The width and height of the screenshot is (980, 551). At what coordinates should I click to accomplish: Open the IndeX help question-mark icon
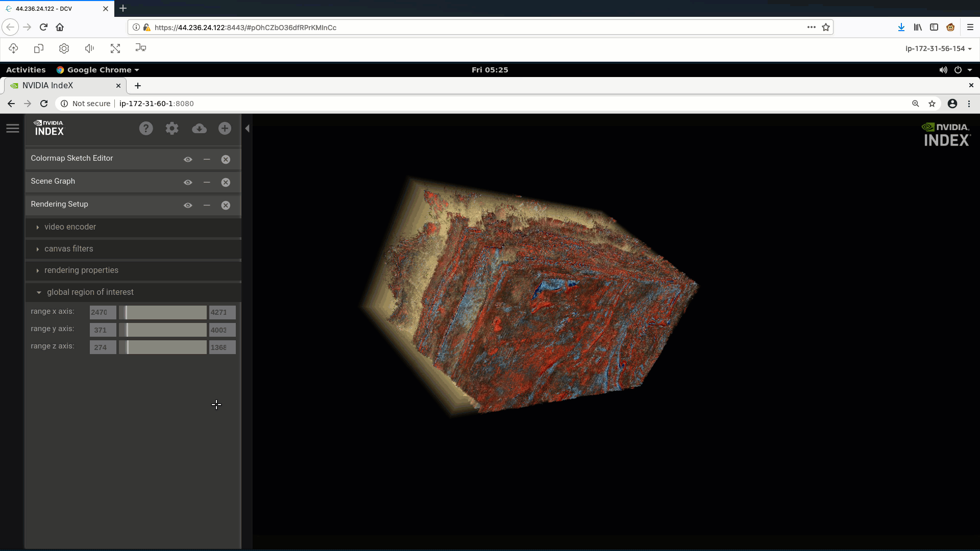pos(146,129)
